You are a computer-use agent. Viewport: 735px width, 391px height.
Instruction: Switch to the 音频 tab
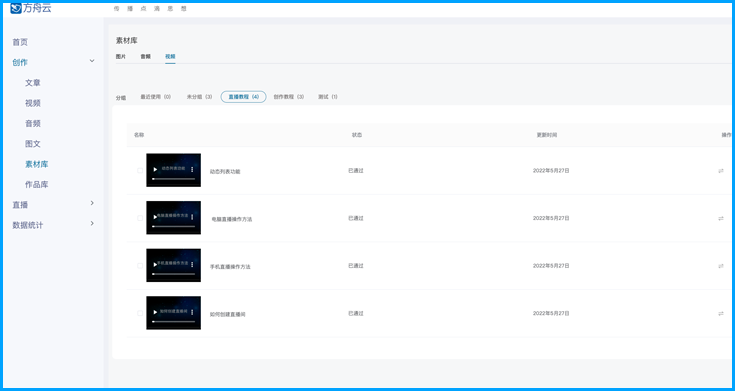point(145,56)
